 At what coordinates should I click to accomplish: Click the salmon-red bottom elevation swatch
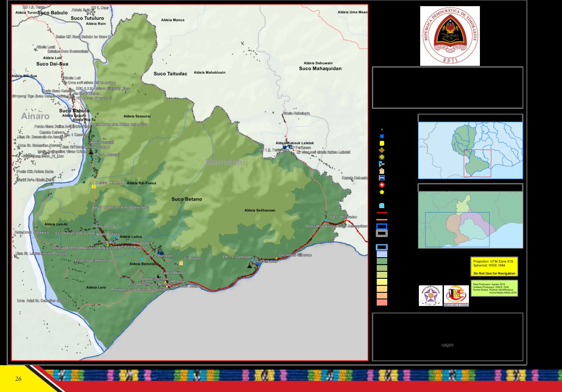pos(382,302)
